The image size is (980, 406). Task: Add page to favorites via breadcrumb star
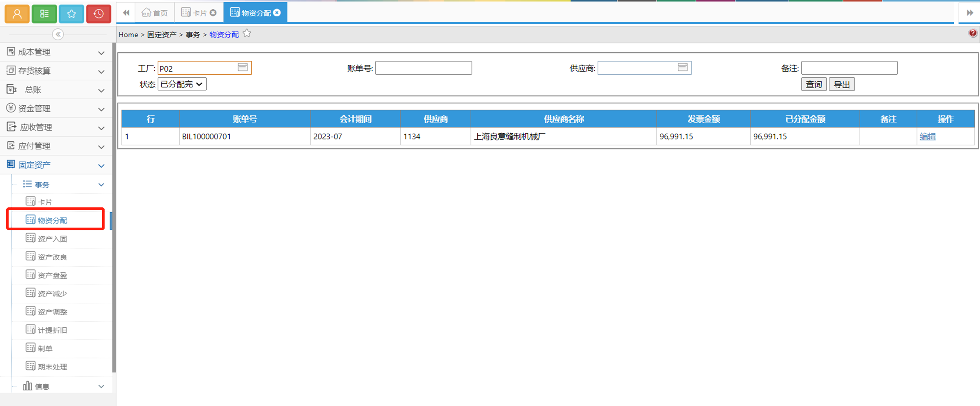[247, 34]
